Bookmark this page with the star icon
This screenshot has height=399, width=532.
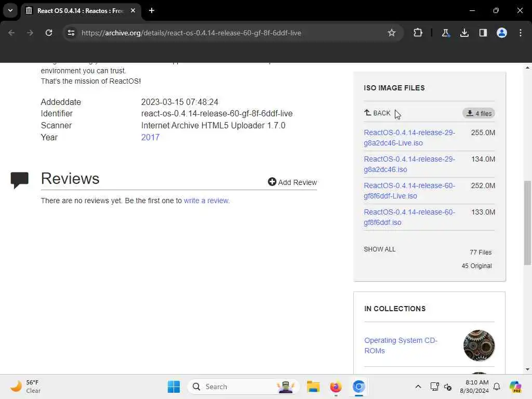coord(392,33)
